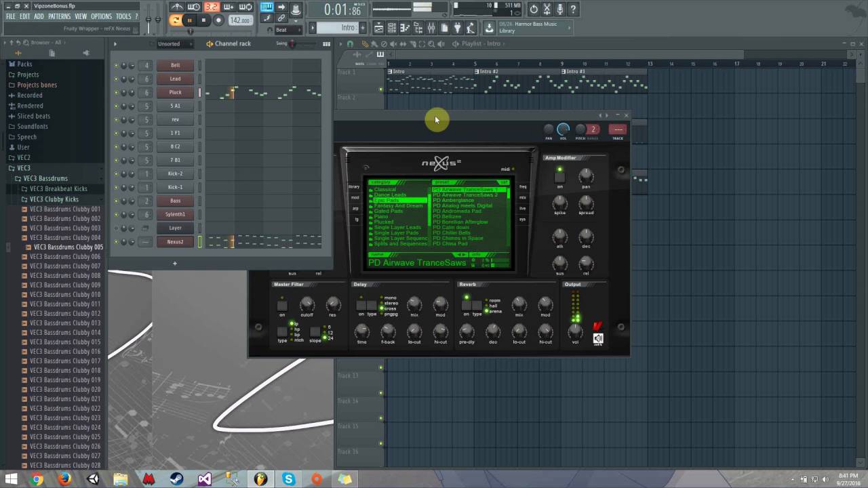
Task: Toggle pattern/song mode button
Action: [x=176, y=20]
